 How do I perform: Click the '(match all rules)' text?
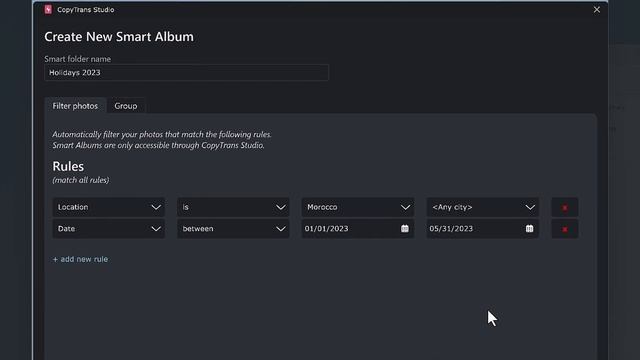click(x=81, y=180)
